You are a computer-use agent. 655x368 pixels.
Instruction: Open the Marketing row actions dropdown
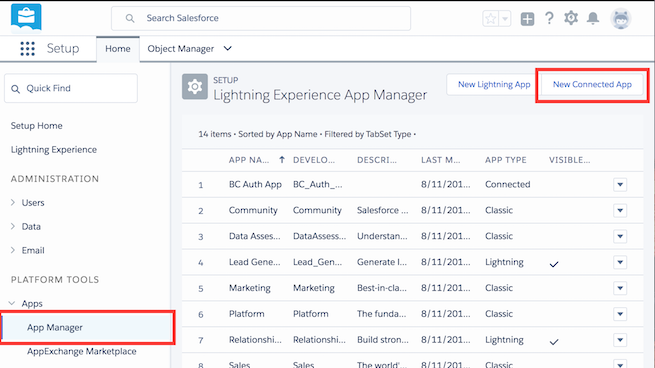click(620, 288)
